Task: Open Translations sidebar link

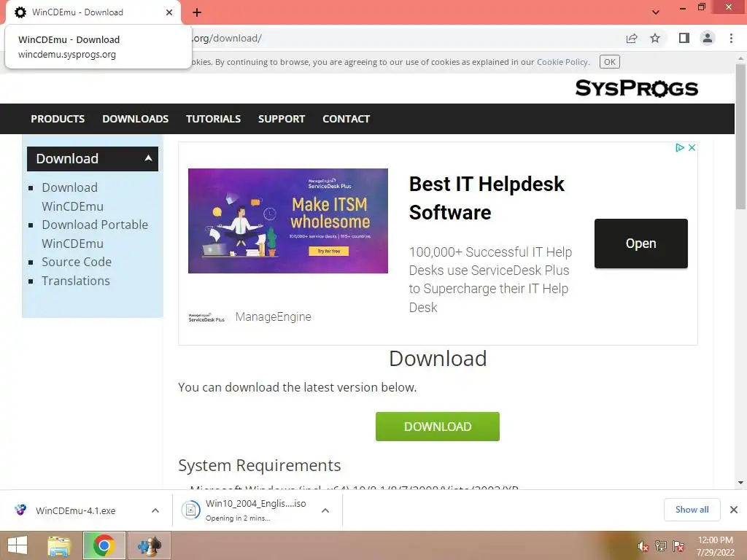Action: (75, 281)
